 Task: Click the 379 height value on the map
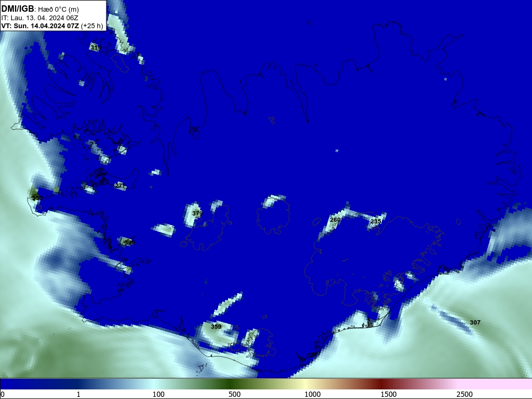click(197, 213)
